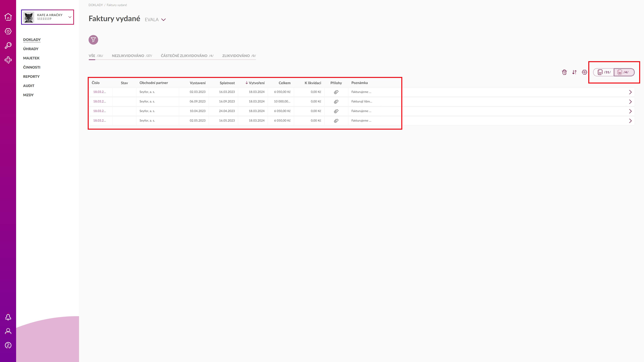Click the sort arrows icon
This screenshot has width=644, height=362.
[x=575, y=72]
